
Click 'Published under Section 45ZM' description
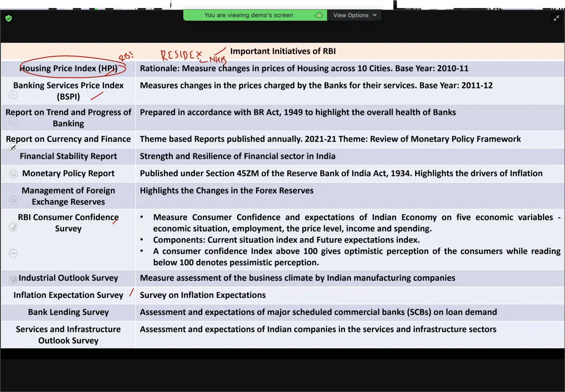pyautogui.click(x=341, y=173)
